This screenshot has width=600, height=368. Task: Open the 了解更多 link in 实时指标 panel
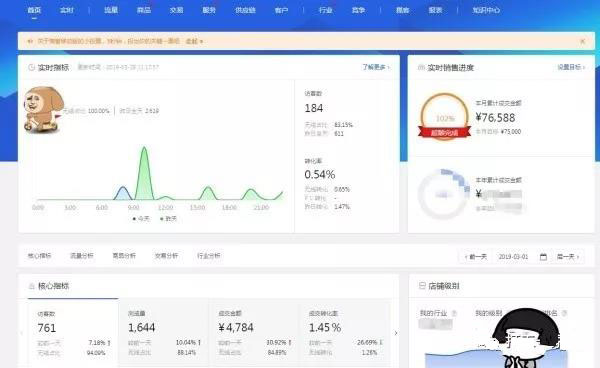click(376, 67)
